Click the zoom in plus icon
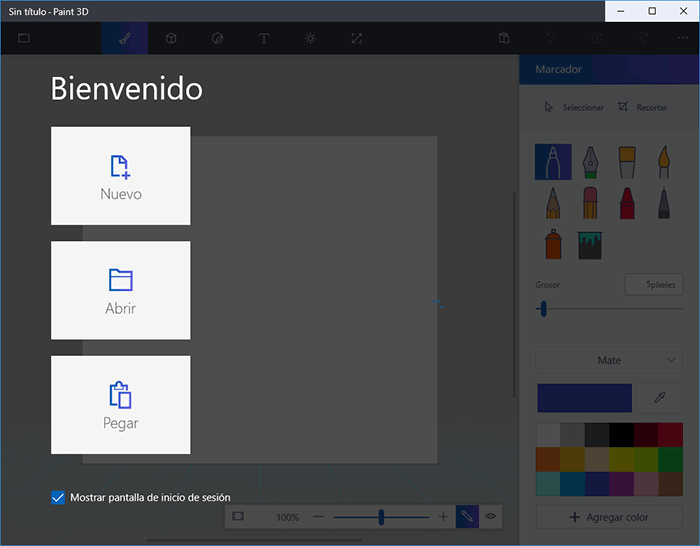This screenshot has height=546, width=700. (x=443, y=517)
